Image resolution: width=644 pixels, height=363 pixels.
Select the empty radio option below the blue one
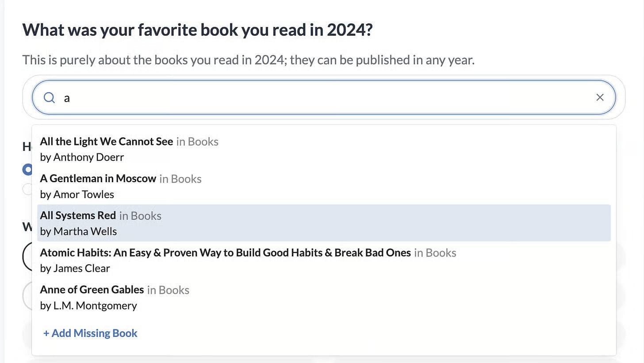coord(27,189)
